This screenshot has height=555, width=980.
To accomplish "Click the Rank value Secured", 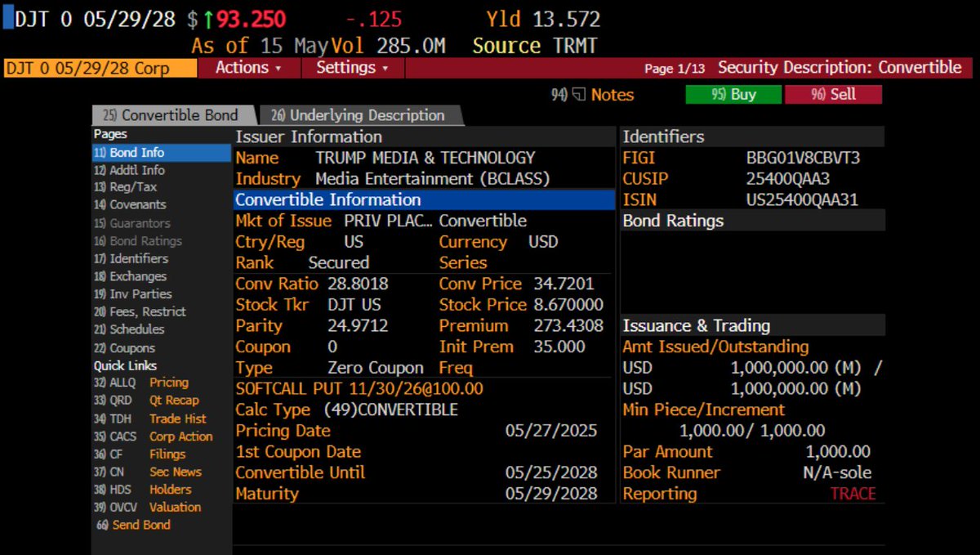I will [338, 263].
